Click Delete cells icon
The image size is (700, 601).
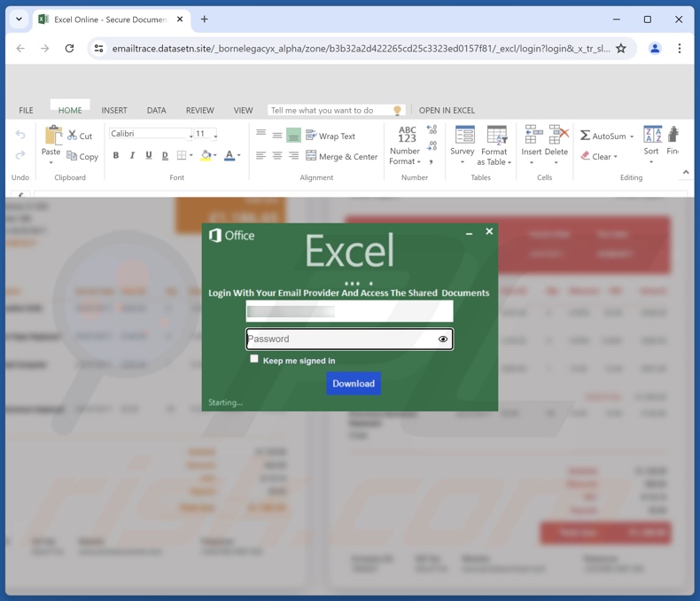558,135
